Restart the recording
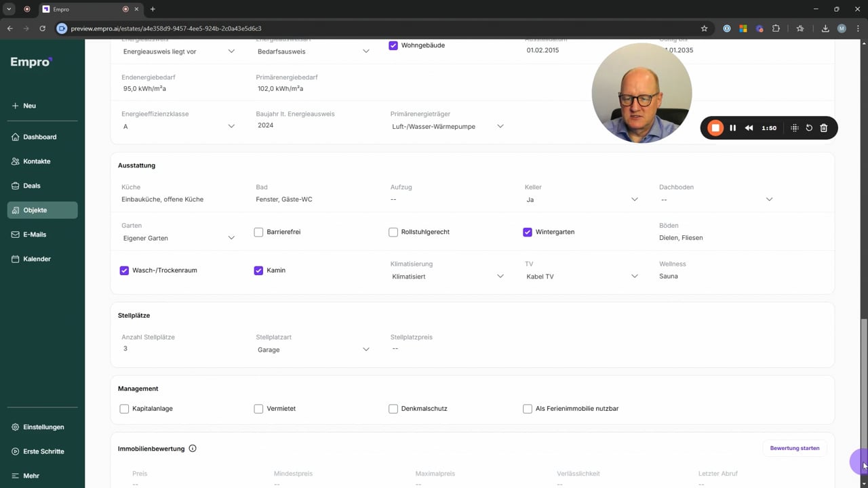Viewport: 868px width, 488px height. [809, 128]
